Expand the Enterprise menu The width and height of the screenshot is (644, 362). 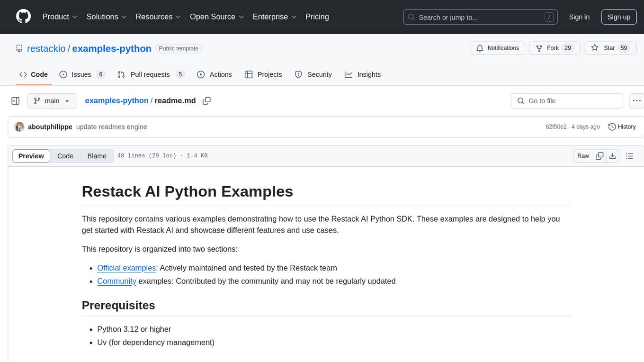click(275, 17)
